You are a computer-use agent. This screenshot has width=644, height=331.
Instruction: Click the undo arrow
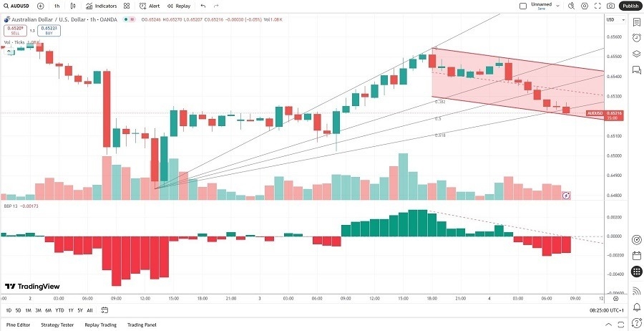204,6
